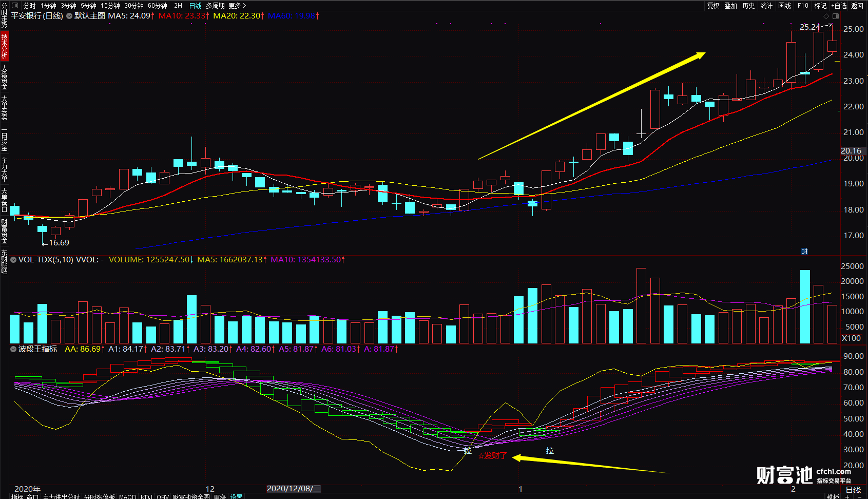Click the diamond marker icon near chart top-right
The width and height of the screenshot is (868, 499).
[826, 16]
